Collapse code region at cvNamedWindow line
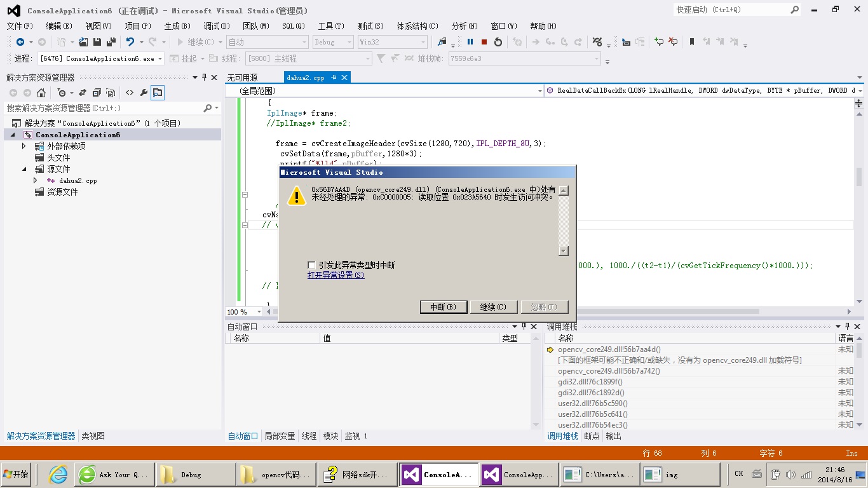 (245, 225)
